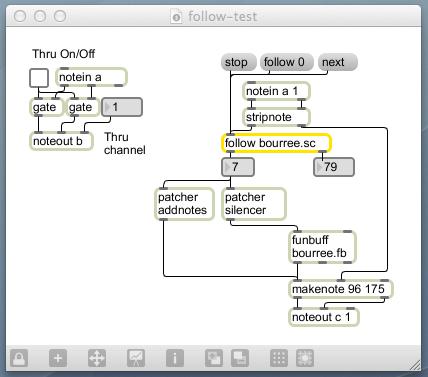Image resolution: width=428 pixels, height=377 pixels.
Task: Select the Thru channel number box showing 1
Action: pos(122,107)
